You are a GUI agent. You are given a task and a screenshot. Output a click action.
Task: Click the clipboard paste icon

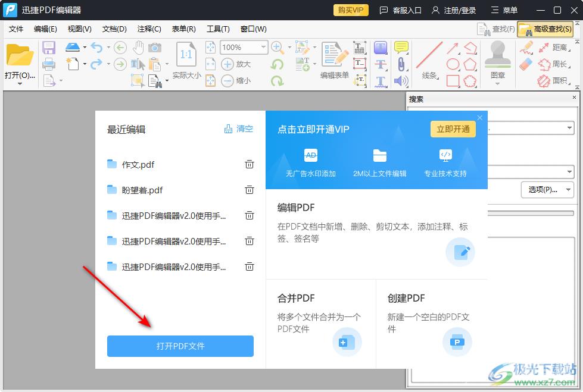pyautogui.click(x=155, y=64)
